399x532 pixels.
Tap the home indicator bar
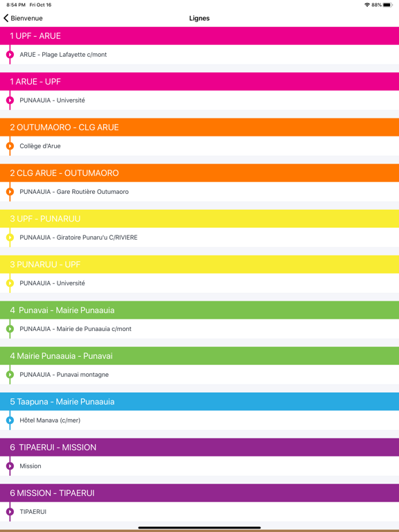click(x=199, y=528)
